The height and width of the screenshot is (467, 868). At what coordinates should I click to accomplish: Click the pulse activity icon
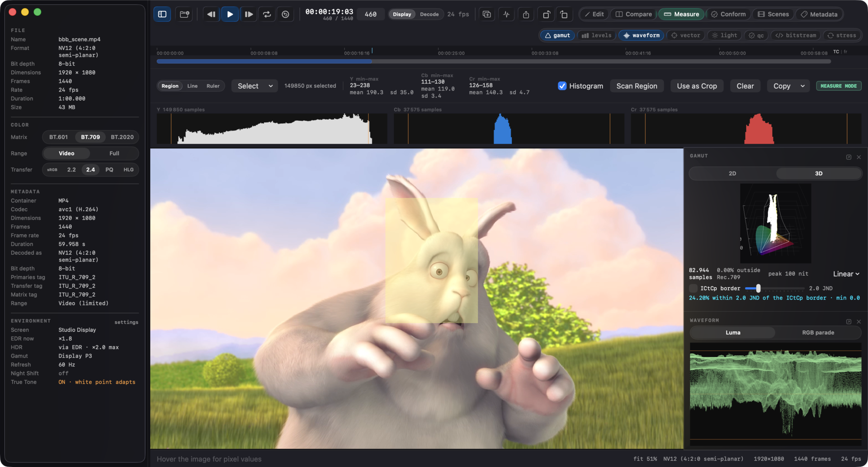(x=506, y=14)
